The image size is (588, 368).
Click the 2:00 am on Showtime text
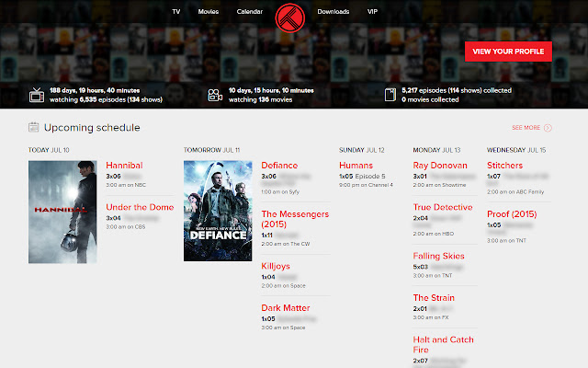click(439, 185)
